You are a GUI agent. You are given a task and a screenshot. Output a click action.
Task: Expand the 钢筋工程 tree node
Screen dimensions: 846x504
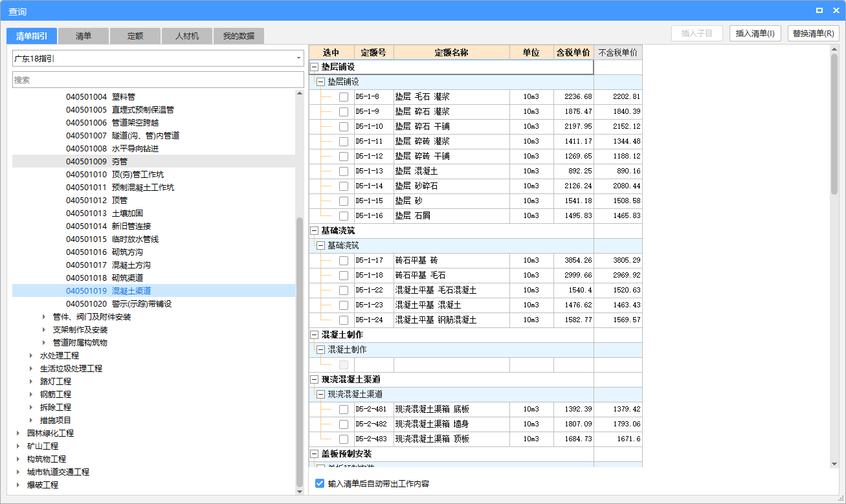tap(31, 395)
